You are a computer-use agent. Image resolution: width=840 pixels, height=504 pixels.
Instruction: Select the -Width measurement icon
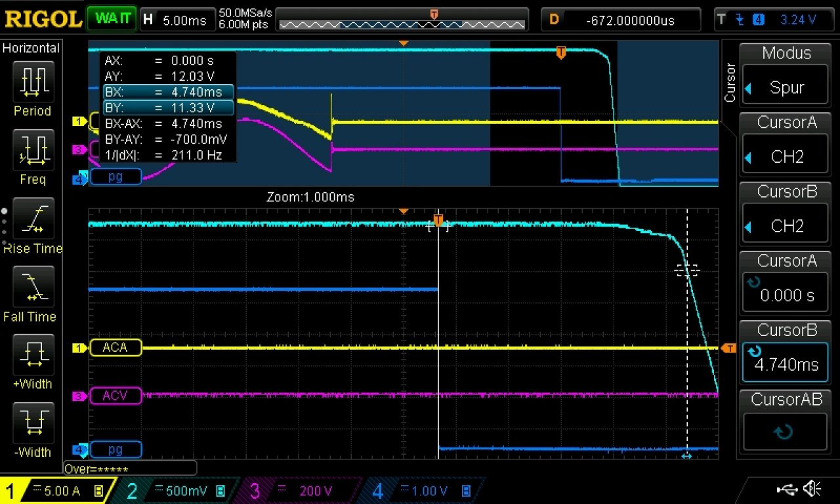pyautogui.click(x=33, y=423)
